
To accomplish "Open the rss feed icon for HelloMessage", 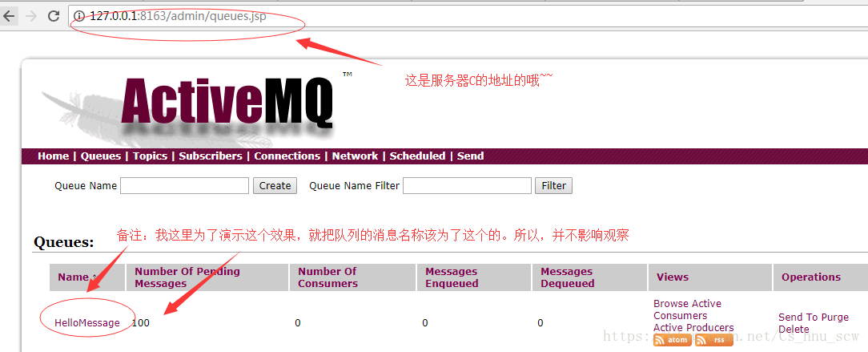I will click(714, 340).
